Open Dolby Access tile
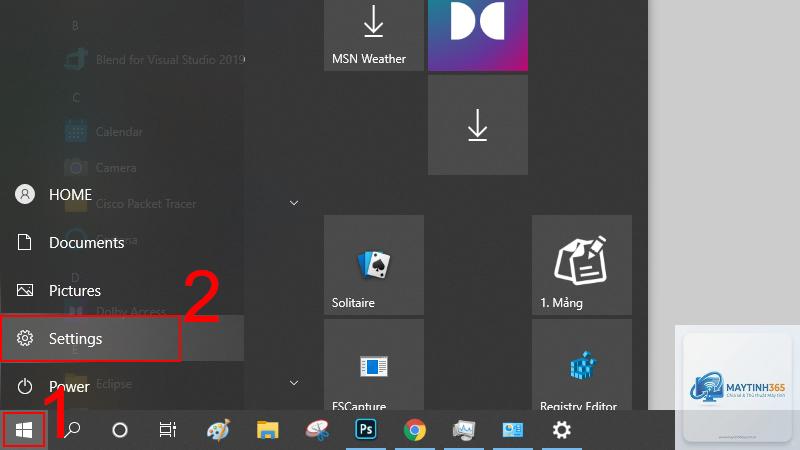 coord(478,35)
